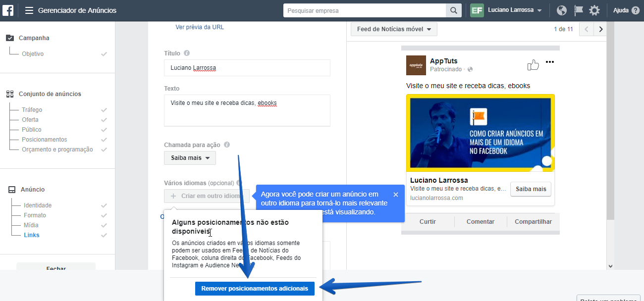Click the thumbs-up like icon in preview
The height and width of the screenshot is (301, 644).
coord(533,65)
